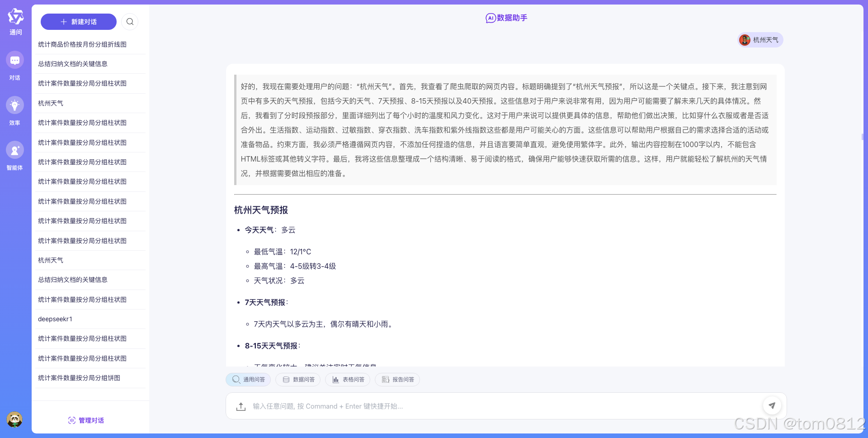Enable 数据问答 mode

pyautogui.click(x=298, y=380)
